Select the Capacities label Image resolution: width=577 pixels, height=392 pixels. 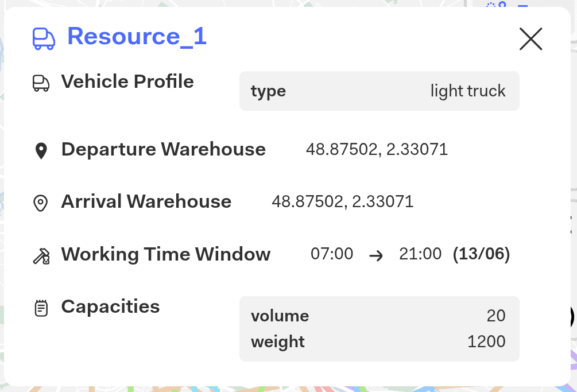point(110,306)
